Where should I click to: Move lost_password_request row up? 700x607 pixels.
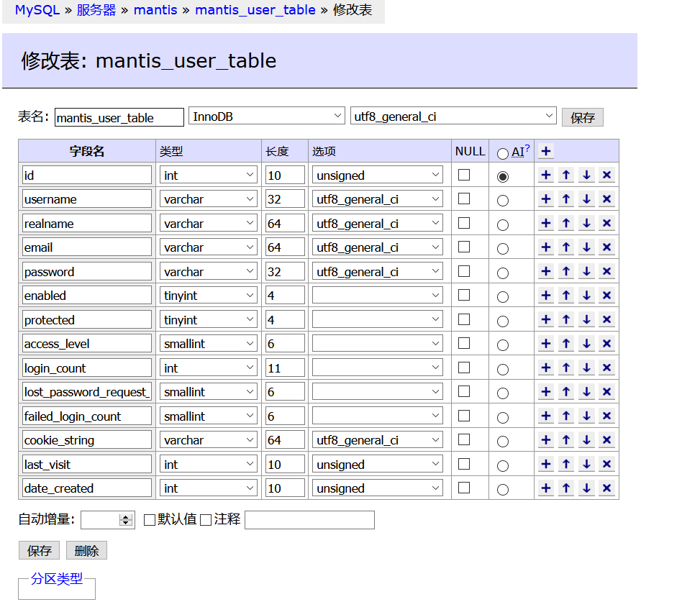tap(566, 392)
